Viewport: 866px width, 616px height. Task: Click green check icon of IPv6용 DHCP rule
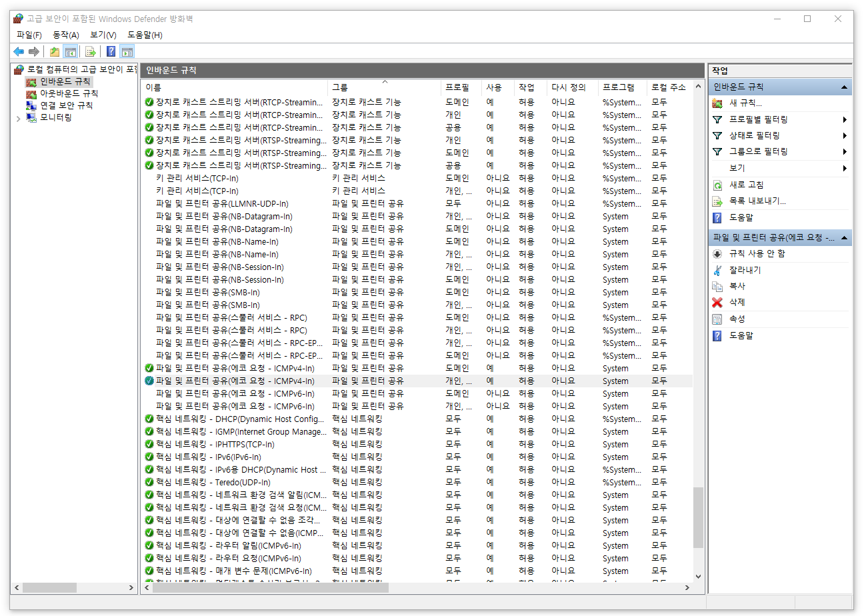[149, 470]
